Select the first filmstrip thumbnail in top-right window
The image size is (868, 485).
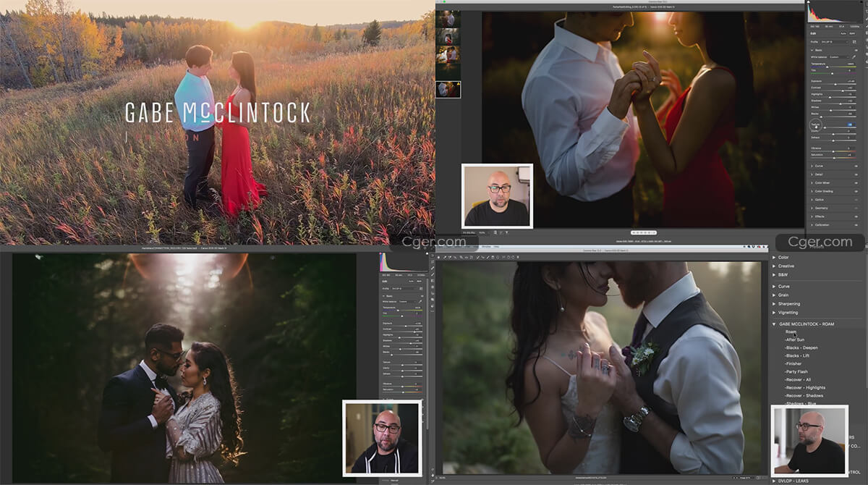(x=448, y=18)
